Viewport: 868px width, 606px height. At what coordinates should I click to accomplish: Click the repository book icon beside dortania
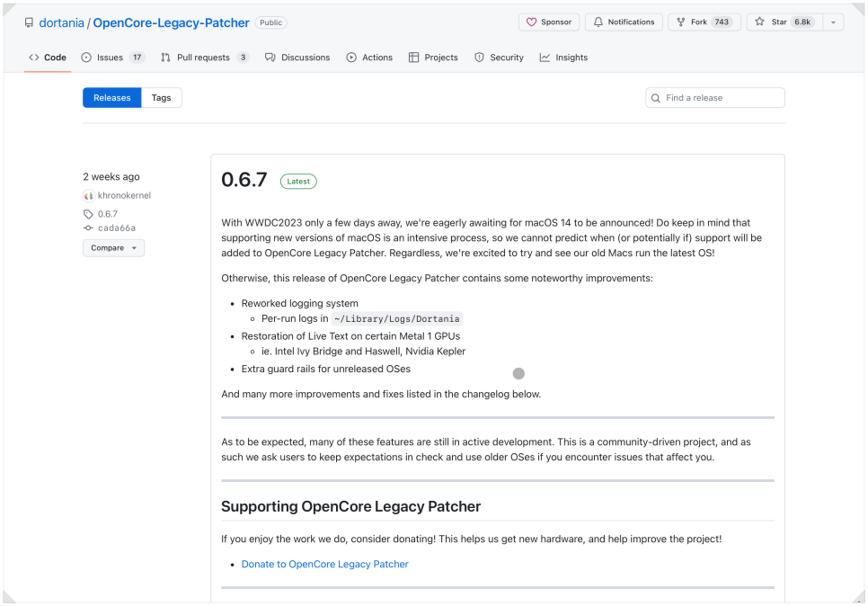pos(29,22)
